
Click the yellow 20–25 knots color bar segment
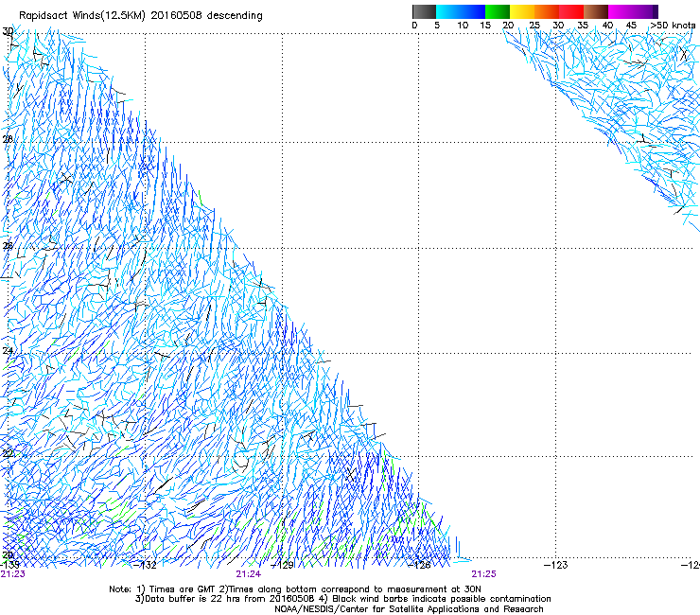click(522, 11)
